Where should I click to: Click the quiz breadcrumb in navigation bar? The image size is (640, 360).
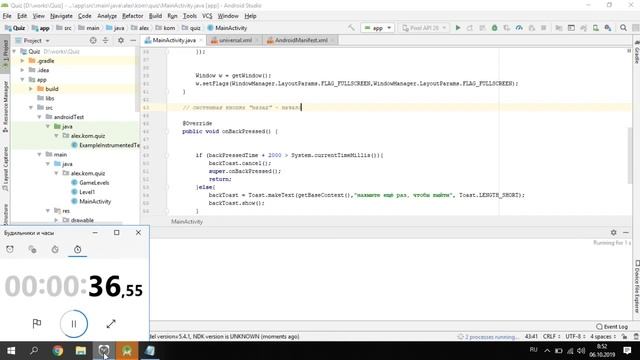tap(191, 28)
